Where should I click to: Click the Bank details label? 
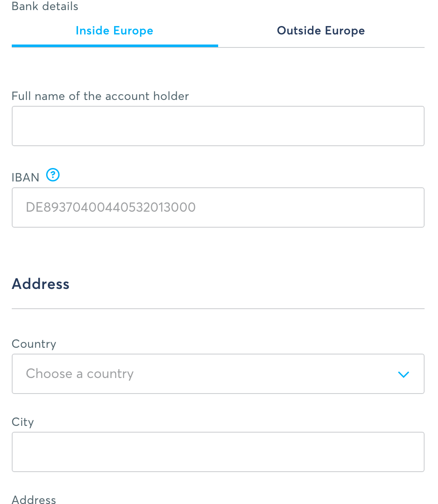(x=45, y=6)
